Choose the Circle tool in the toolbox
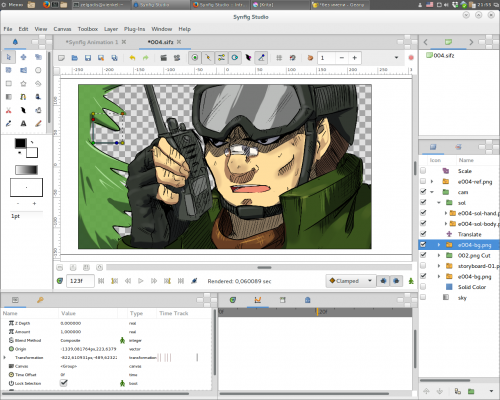This screenshot has height=400, width=500. coord(38,70)
